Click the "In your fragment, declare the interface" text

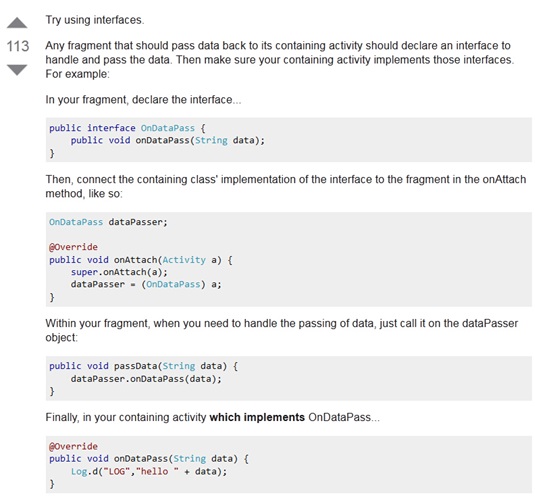(143, 100)
